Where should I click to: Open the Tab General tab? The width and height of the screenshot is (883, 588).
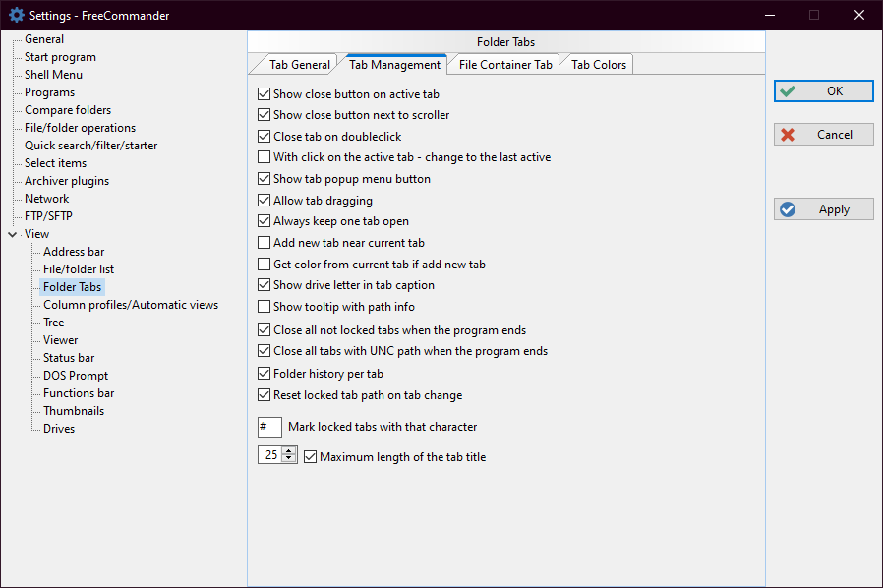pos(299,65)
